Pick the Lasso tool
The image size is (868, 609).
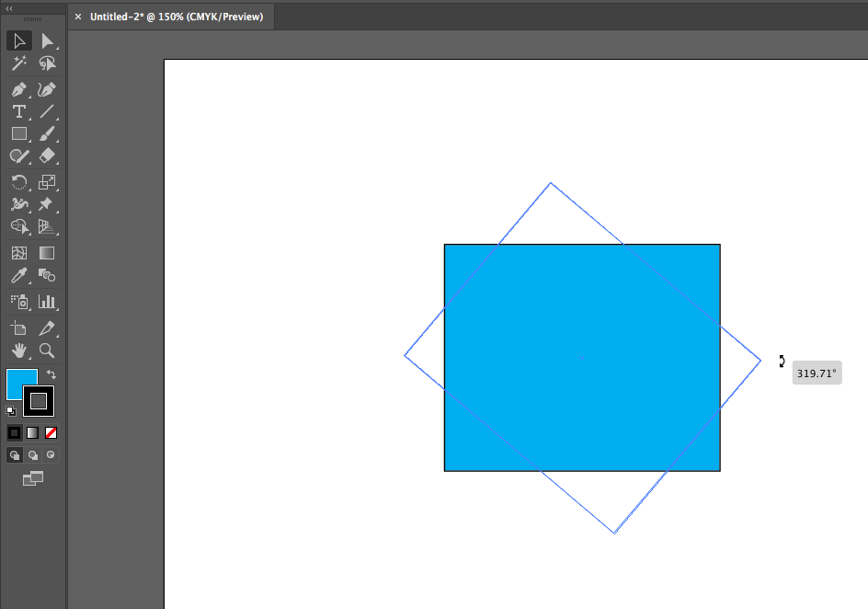pyautogui.click(x=47, y=63)
